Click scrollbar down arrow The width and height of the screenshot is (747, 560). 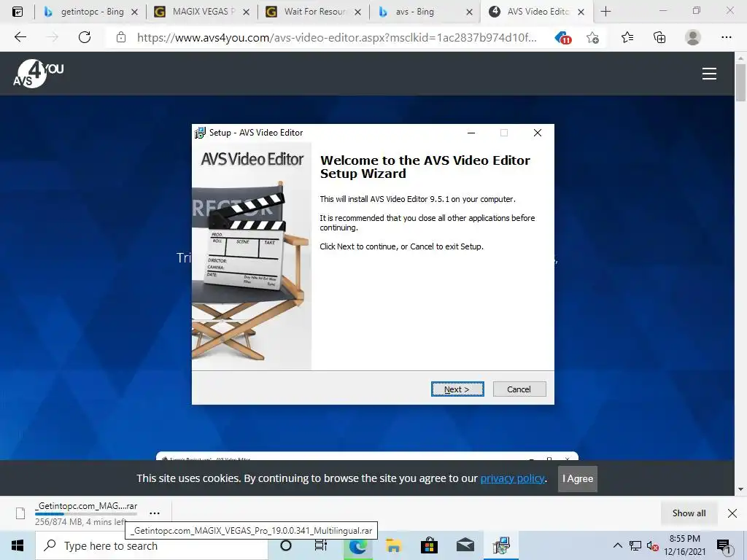(x=740, y=489)
